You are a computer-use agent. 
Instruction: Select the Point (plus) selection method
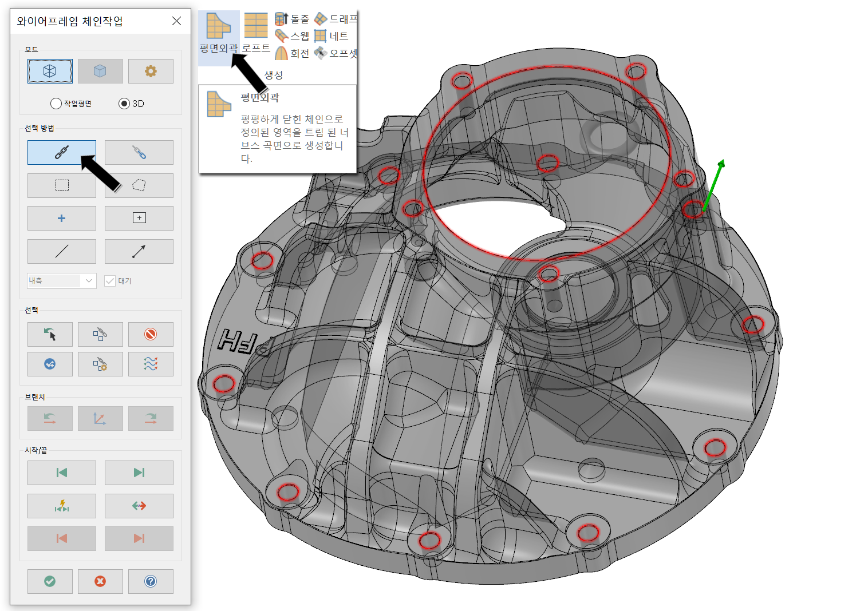point(62,218)
